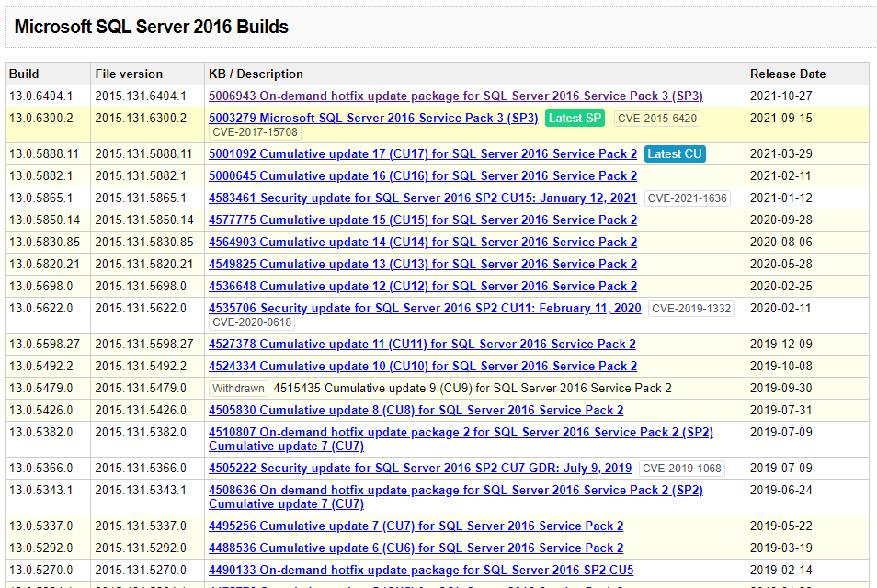The height and width of the screenshot is (588, 877).
Task: Select build number 13.0.5865.1
Action: (x=40, y=198)
